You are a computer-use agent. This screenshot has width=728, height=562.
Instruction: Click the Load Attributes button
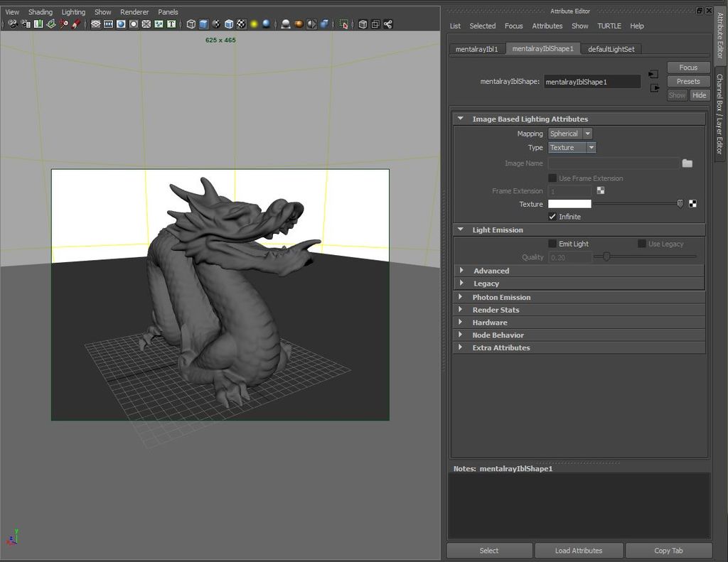579,551
